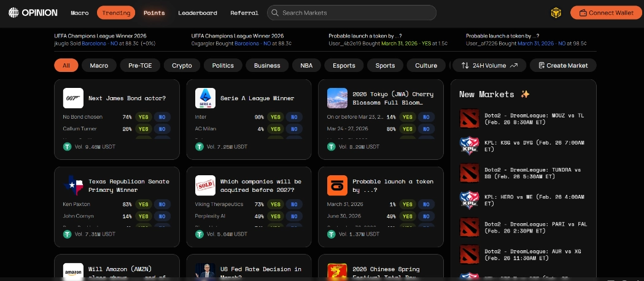Select NO for Inter in Serie A
644x281 pixels.
click(294, 117)
